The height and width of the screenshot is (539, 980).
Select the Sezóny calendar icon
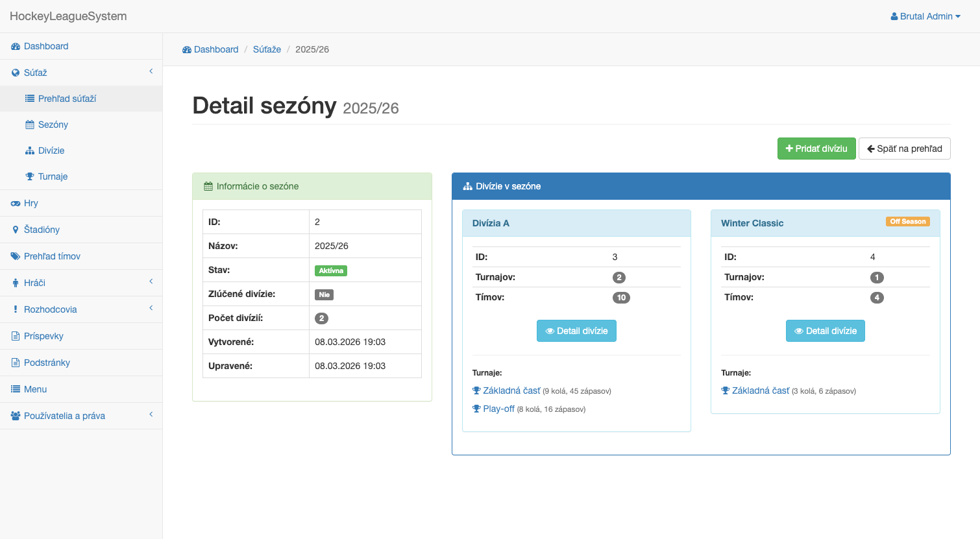click(31, 125)
